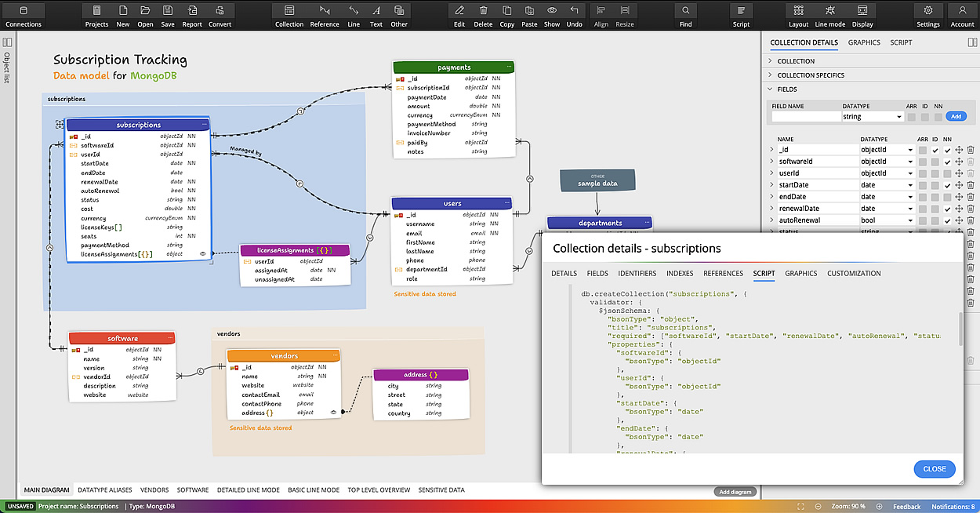Open the Account menu
The height and width of the screenshot is (513, 980).
(963, 16)
